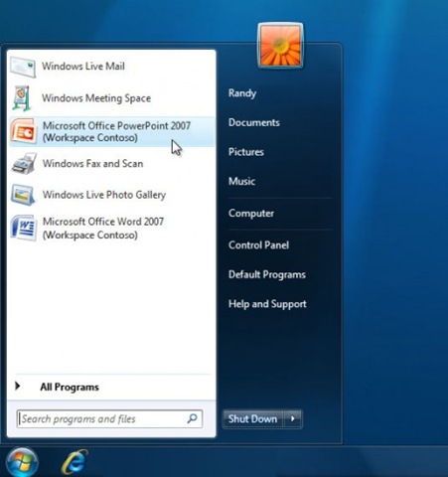
Task: Open Help and Support
Action: point(267,304)
